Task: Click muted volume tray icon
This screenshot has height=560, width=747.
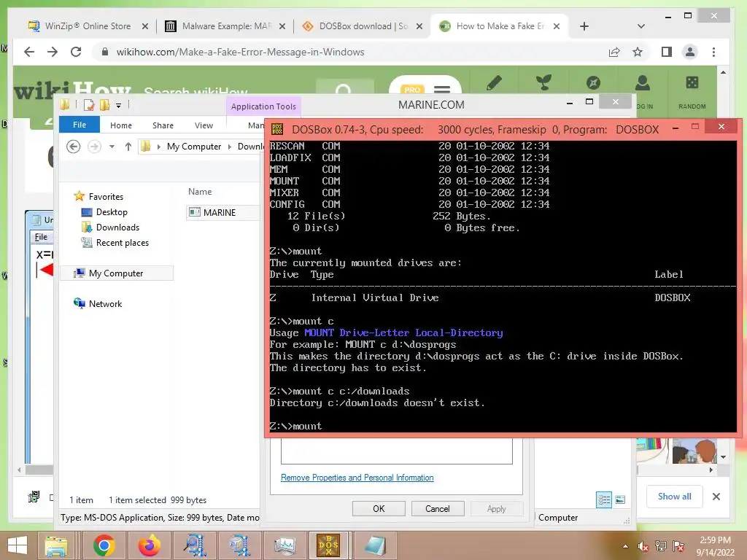Action: (643, 546)
